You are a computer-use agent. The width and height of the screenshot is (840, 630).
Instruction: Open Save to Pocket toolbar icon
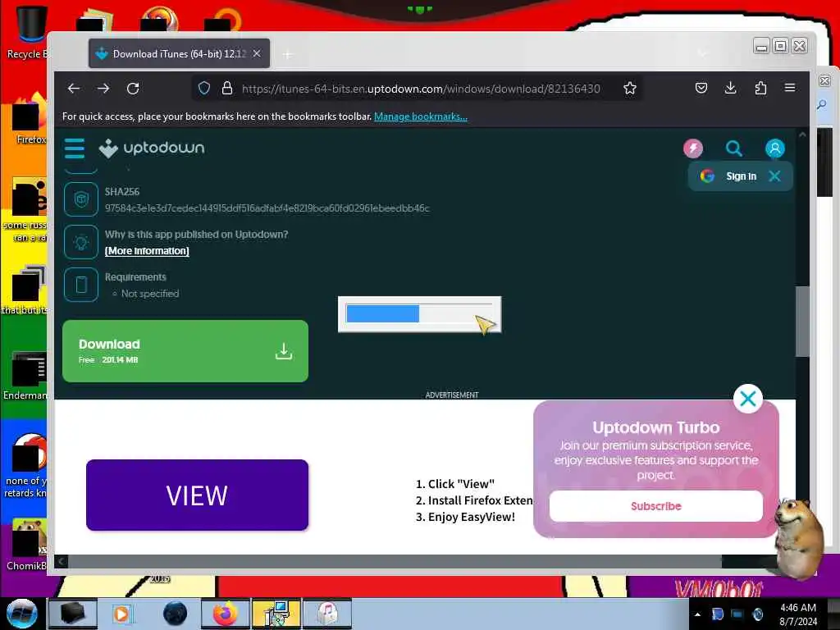(701, 88)
